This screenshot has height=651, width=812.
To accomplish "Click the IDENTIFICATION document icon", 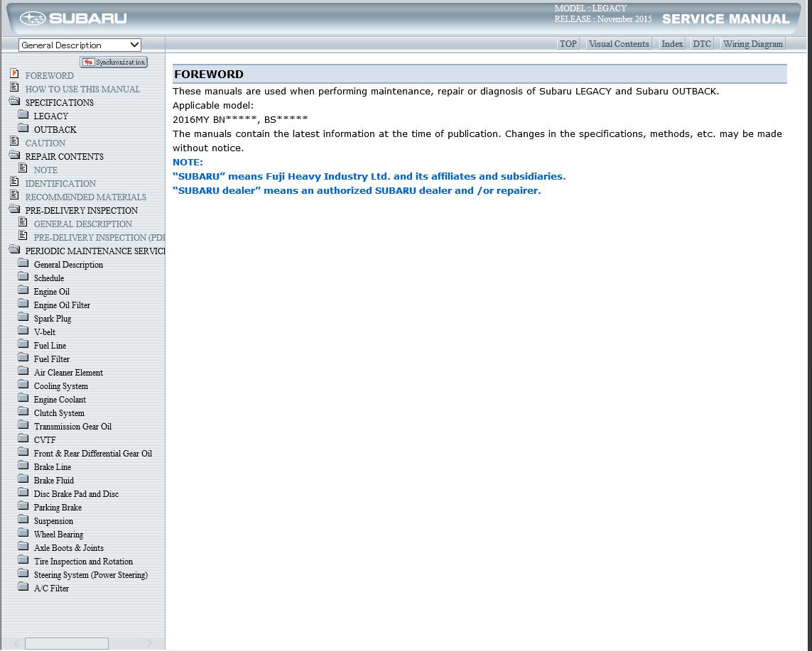I will click(14, 181).
